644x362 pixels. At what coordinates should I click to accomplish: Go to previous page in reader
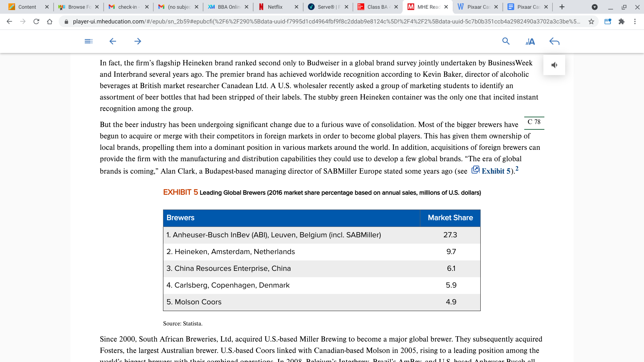(x=113, y=41)
